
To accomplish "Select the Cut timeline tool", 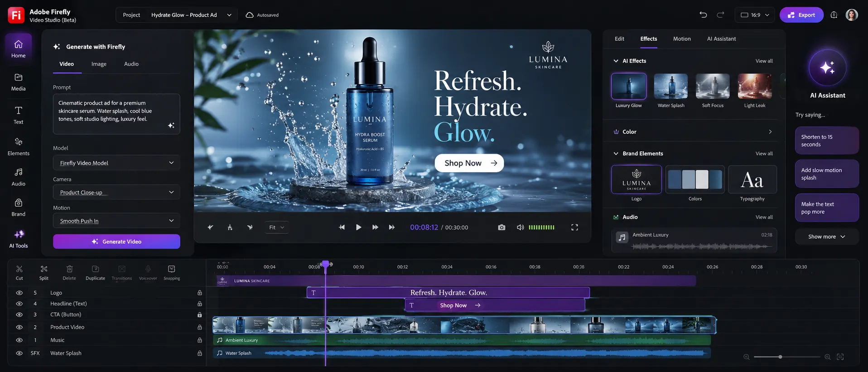I will coord(19,273).
